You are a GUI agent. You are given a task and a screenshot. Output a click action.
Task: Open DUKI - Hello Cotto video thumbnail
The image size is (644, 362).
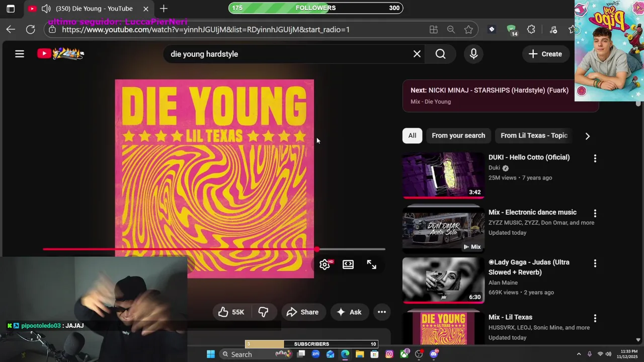click(x=443, y=175)
